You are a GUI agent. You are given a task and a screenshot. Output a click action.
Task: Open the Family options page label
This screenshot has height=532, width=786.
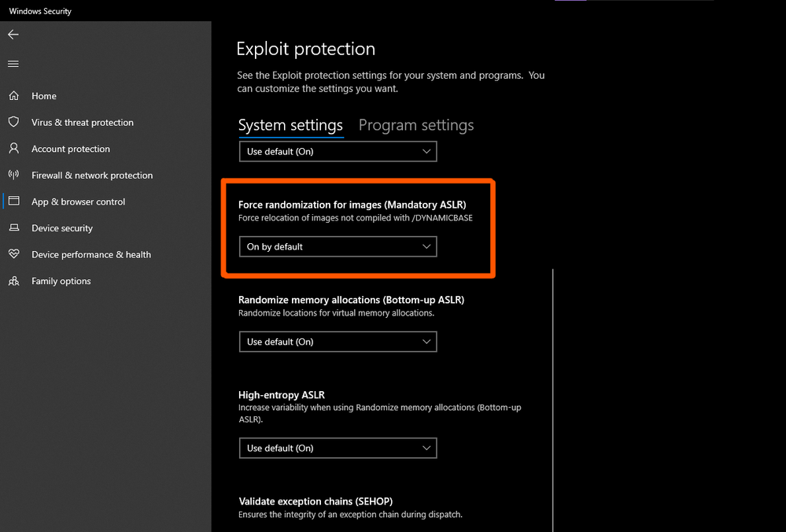[x=61, y=281]
